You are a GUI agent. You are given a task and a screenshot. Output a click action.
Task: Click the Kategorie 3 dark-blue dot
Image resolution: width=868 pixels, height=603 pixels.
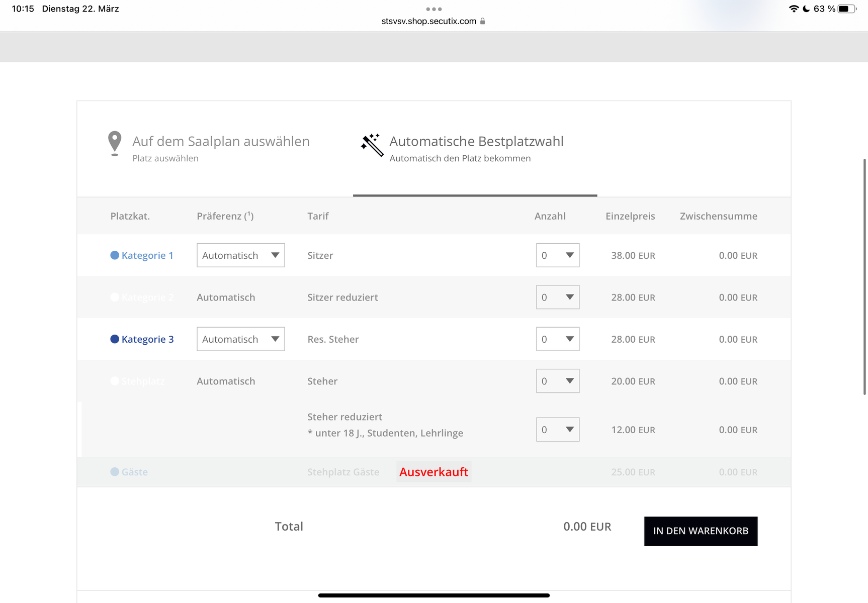(x=115, y=339)
